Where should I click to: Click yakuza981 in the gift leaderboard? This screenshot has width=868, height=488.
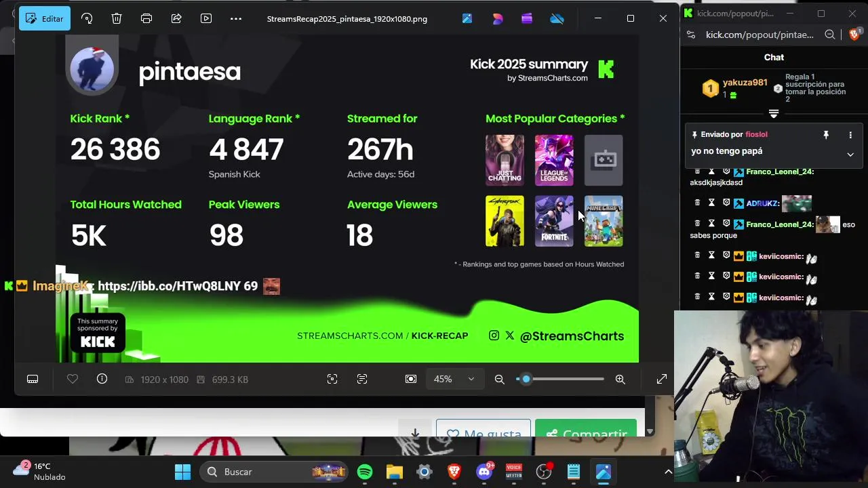click(745, 83)
